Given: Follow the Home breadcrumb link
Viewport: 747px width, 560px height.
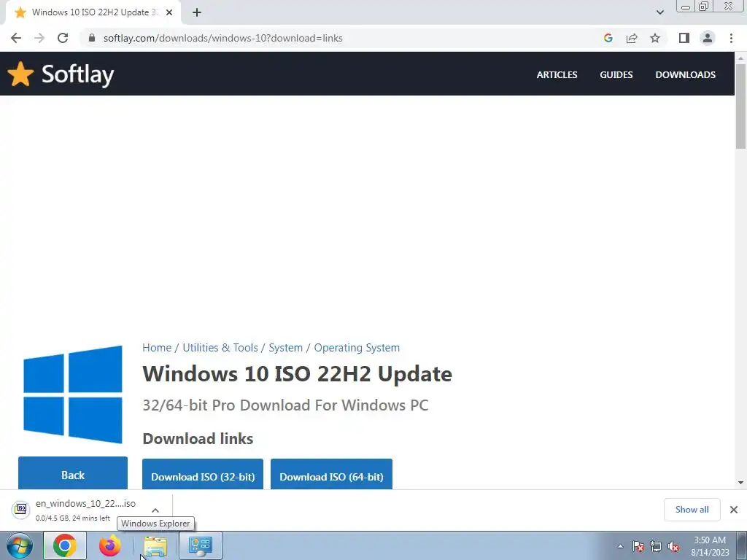Looking at the screenshot, I should point(157,348).
